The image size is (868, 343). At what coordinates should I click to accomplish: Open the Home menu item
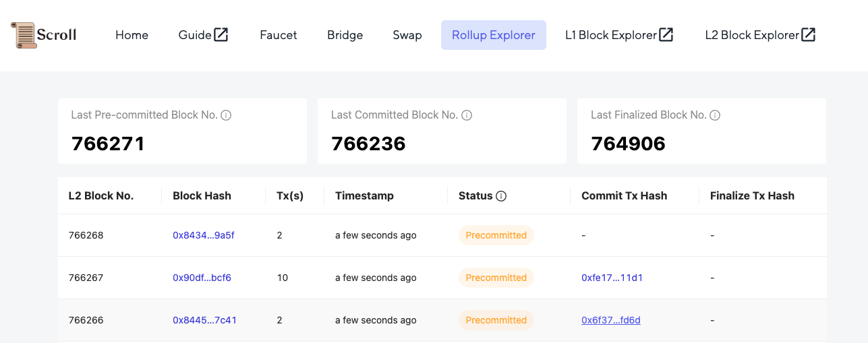coord(132,35)
